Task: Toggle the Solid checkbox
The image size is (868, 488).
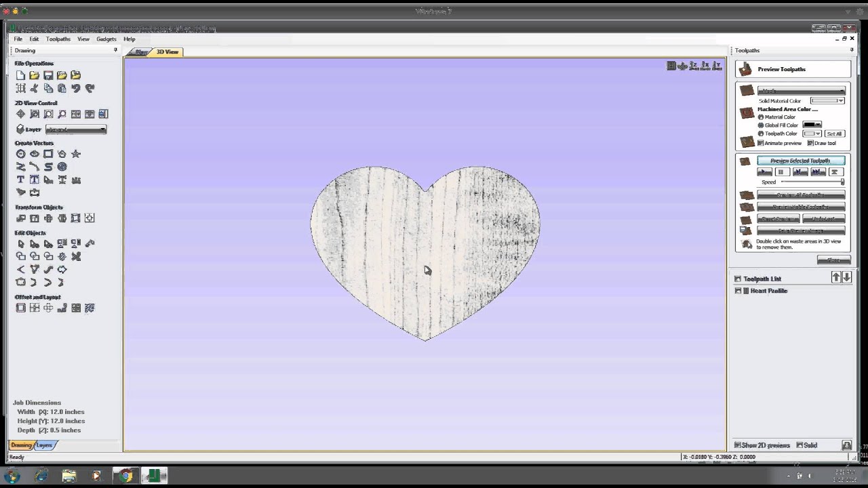Action: click(800, 445)
